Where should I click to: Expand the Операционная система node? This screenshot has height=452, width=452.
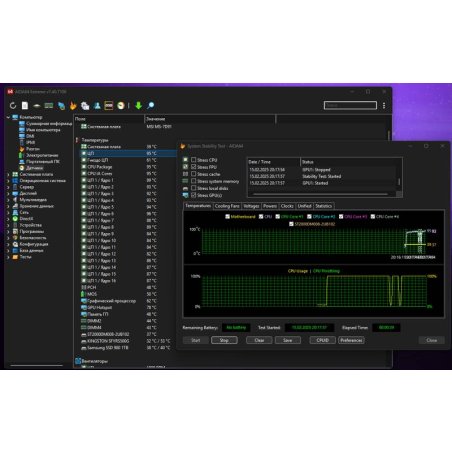pos(8,181)
